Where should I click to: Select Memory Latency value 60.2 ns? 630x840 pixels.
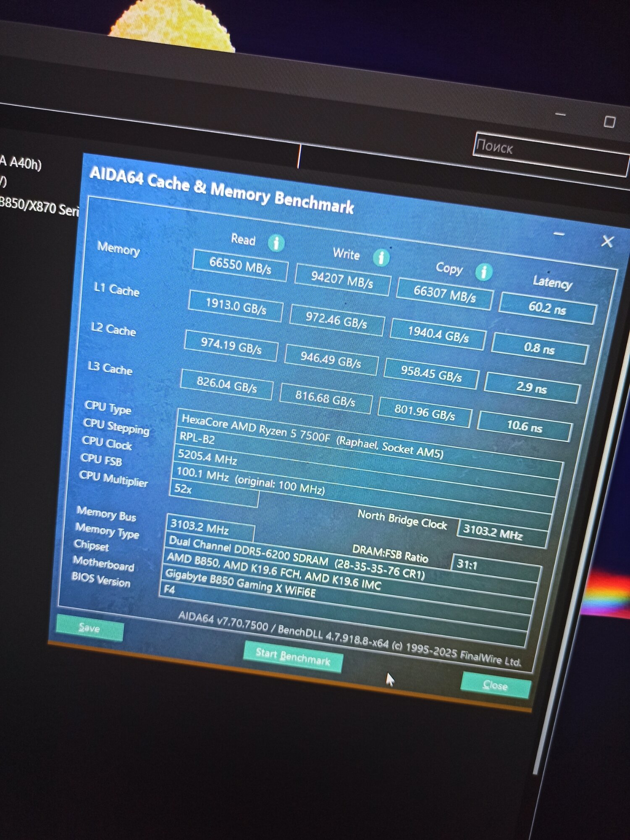tap(547, 309)
